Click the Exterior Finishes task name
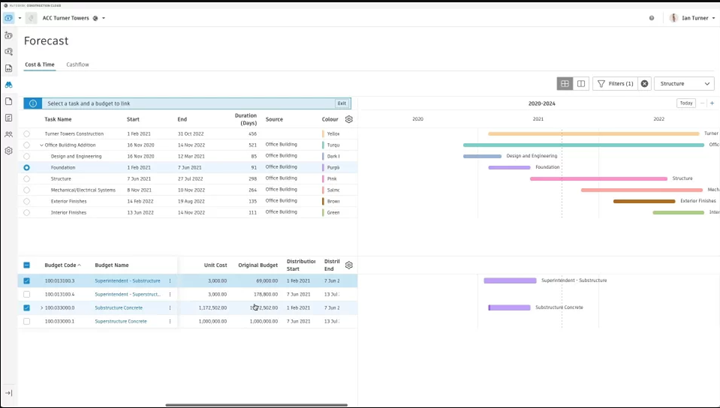This screenshot has height=408, width=720. 68,201
